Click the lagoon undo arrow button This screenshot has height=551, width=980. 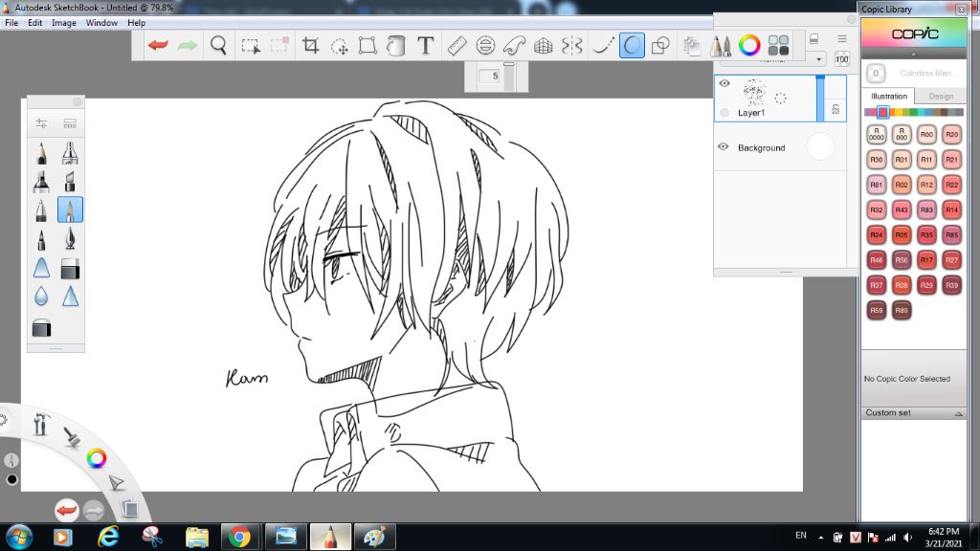[x=66, y=511]
